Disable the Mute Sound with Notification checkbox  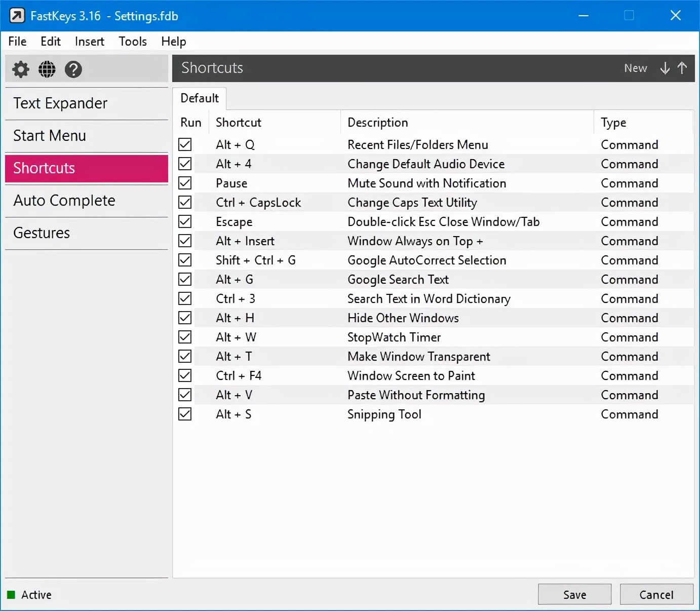[x=185, y=183]
